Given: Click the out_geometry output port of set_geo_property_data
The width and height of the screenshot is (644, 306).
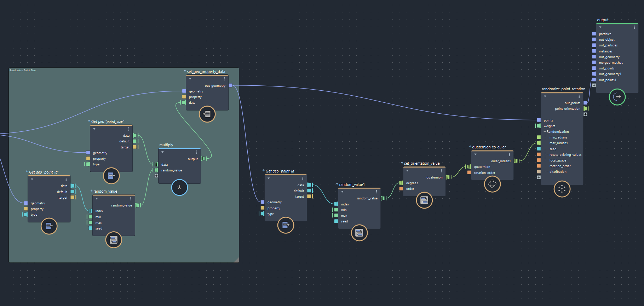Looking at the screenshot, I should pyautogui.click(x=230, y=85).
